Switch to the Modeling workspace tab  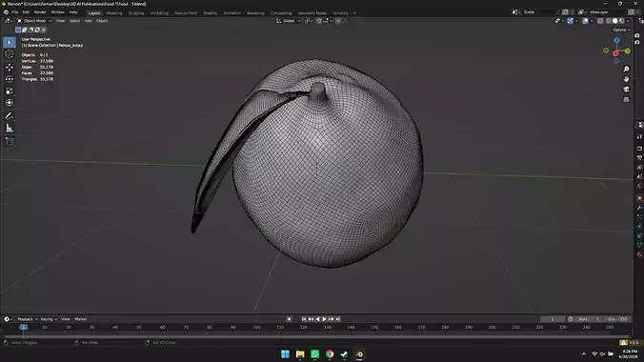(114, 13)
